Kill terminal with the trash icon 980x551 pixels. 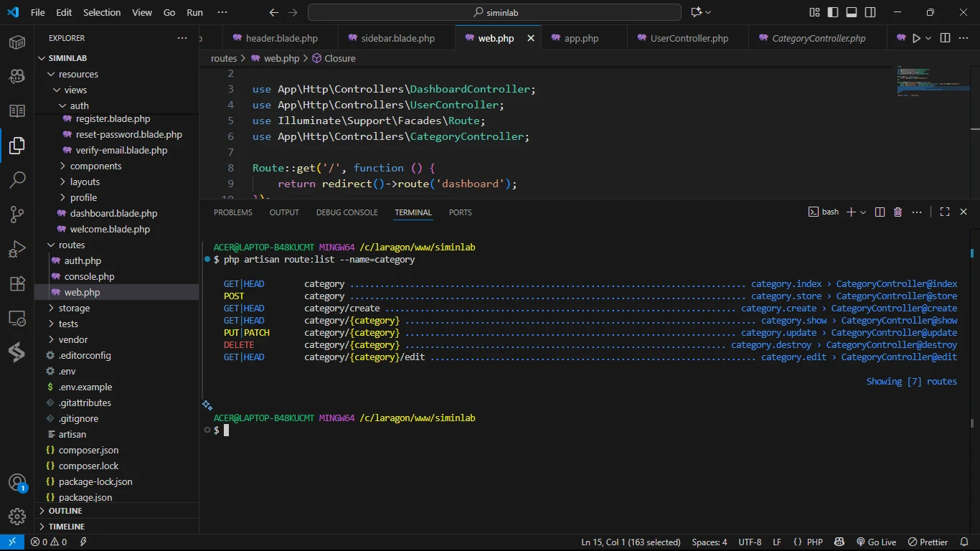tap(898, 212)
